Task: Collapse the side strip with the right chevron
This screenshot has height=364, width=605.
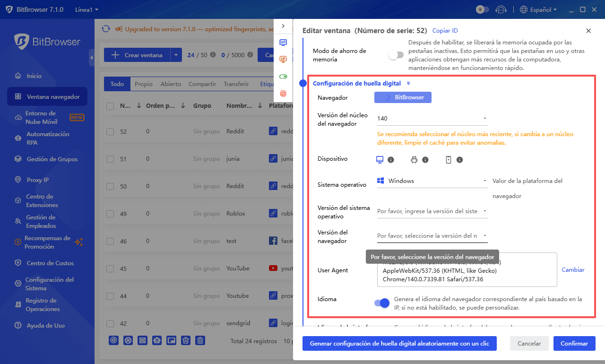Action: coord(283,26)
